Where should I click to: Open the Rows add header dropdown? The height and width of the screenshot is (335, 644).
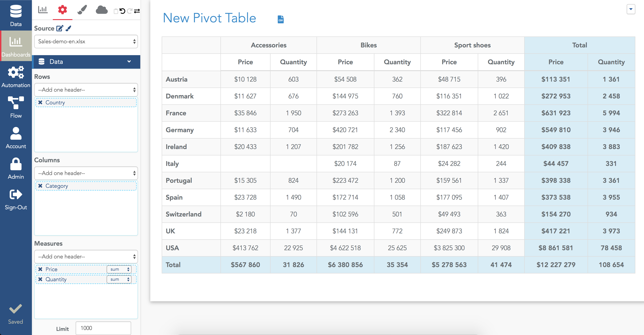86,90
